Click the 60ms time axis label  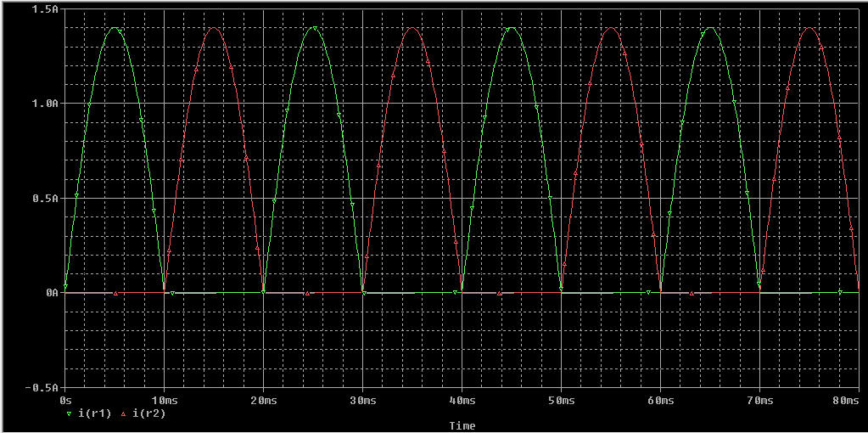(x=660, y=398)
